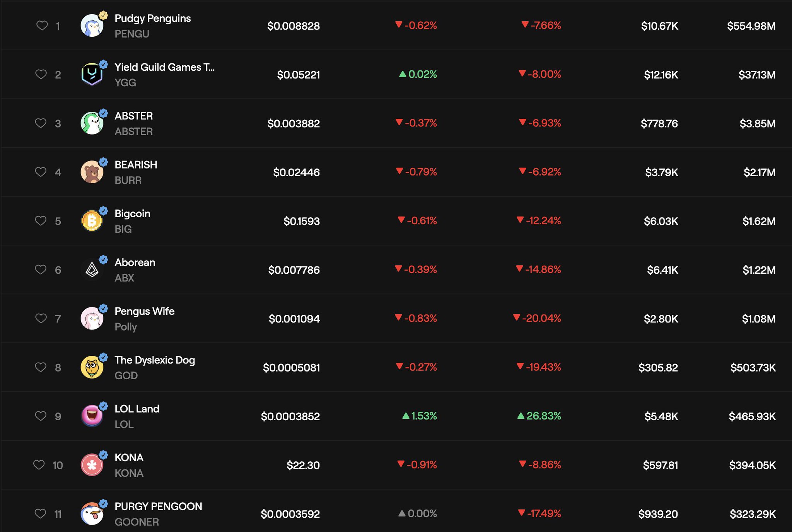Click the Yield Guild Games name text

tap(164, 67)
